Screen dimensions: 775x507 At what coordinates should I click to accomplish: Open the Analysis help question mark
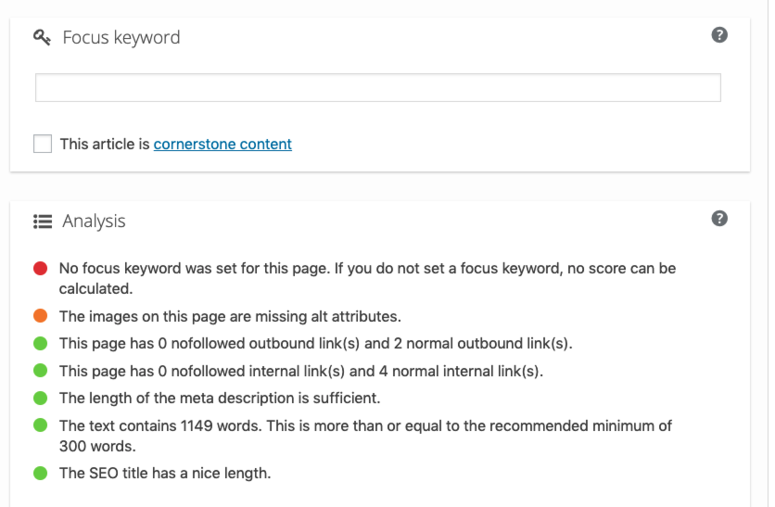pyautogui.click(x=719, y=218)
